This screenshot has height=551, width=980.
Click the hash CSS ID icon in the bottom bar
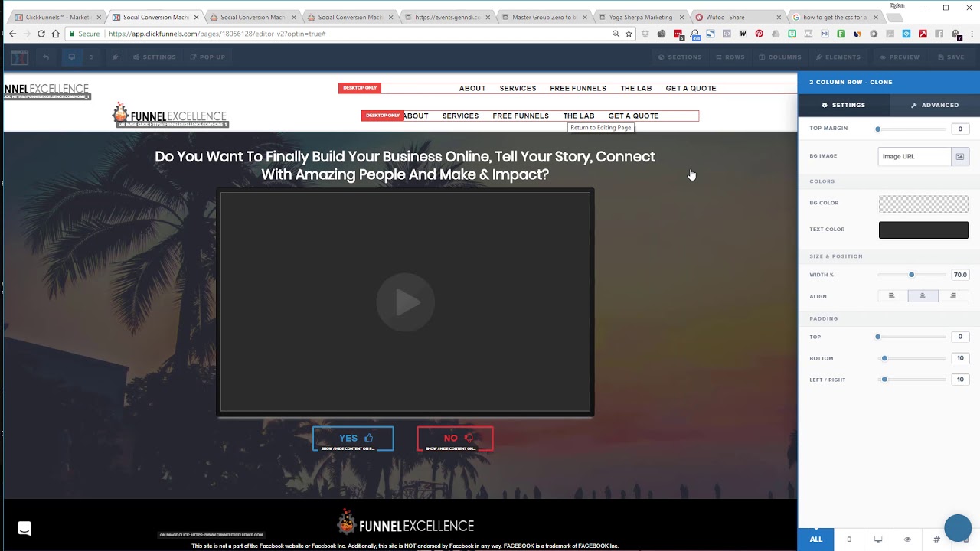[x=936, y=540]
